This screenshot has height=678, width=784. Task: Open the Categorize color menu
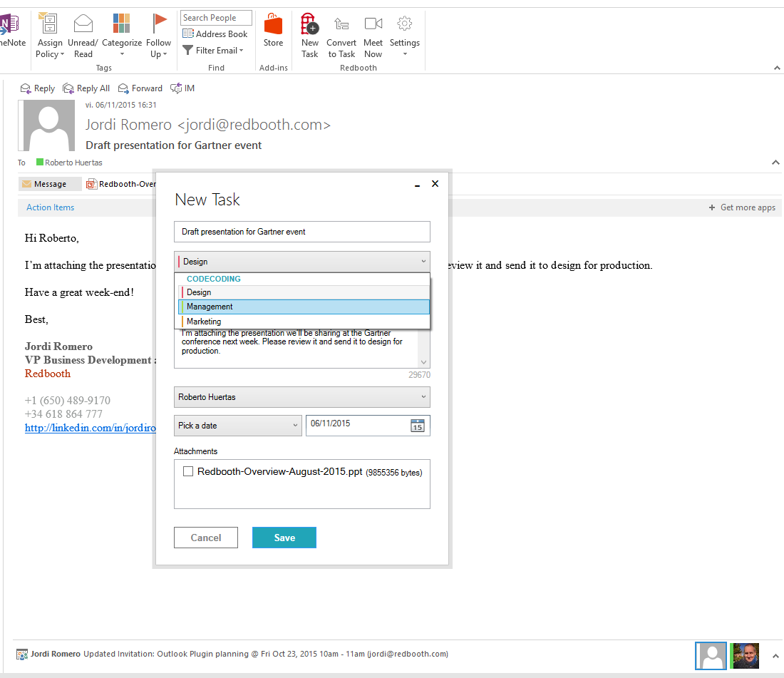[x=122, y=26]
